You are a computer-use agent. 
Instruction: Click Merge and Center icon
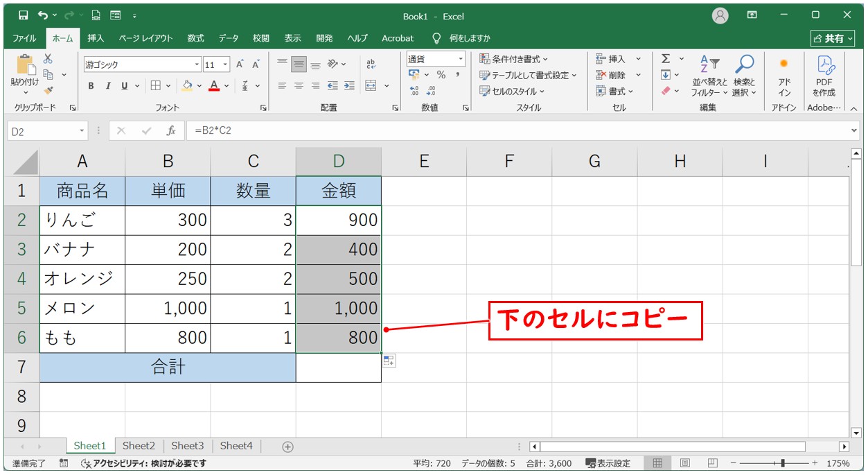(x=371, y=86)
